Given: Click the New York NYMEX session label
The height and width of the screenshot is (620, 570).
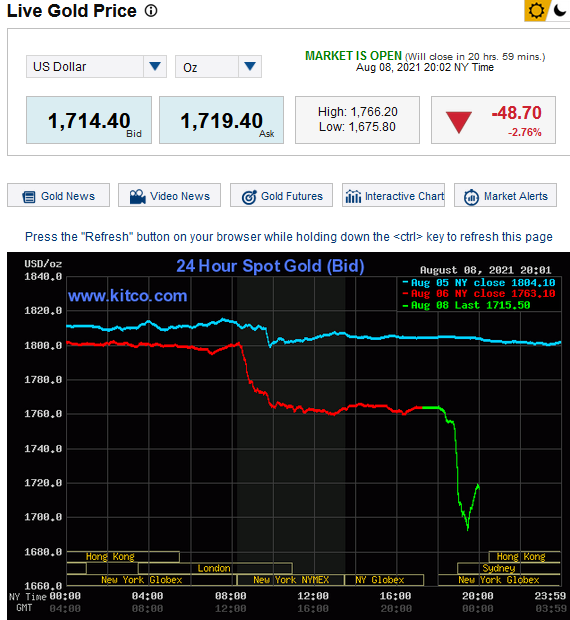Looking at the screenshot, I should 291,580.
